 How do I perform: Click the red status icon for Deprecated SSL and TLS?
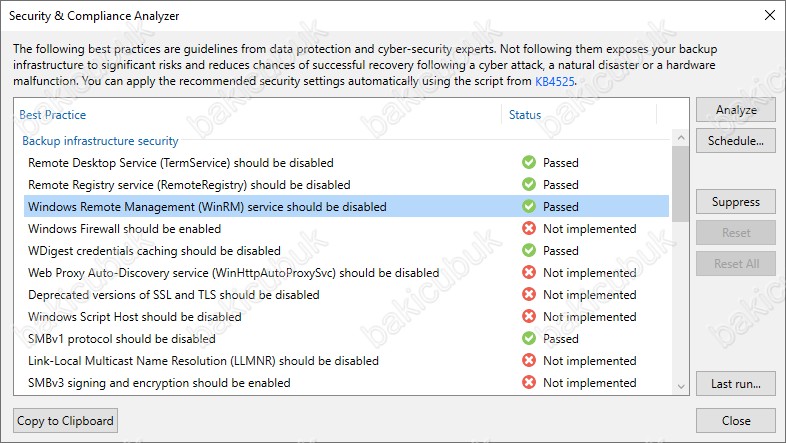pyautogui.click(x=528, y=295)
